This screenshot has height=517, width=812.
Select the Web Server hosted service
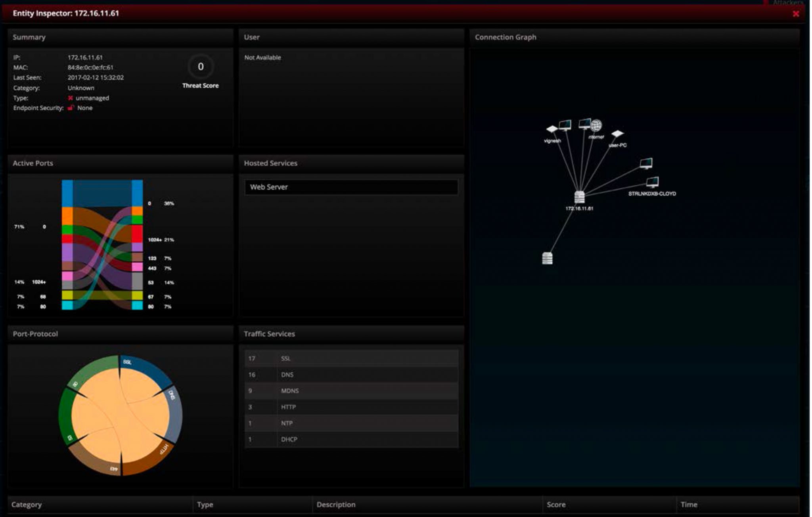pyautogui.click(x=351, y=187)
